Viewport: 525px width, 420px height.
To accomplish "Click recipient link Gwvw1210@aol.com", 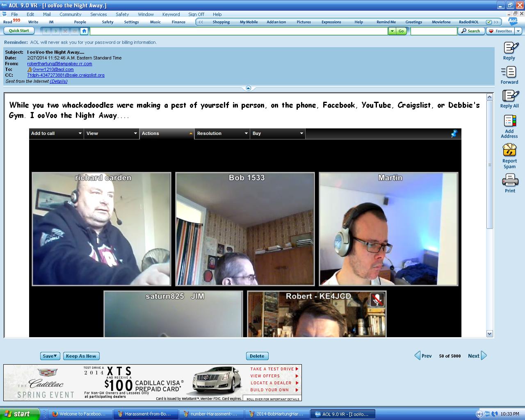I will 53,69.
